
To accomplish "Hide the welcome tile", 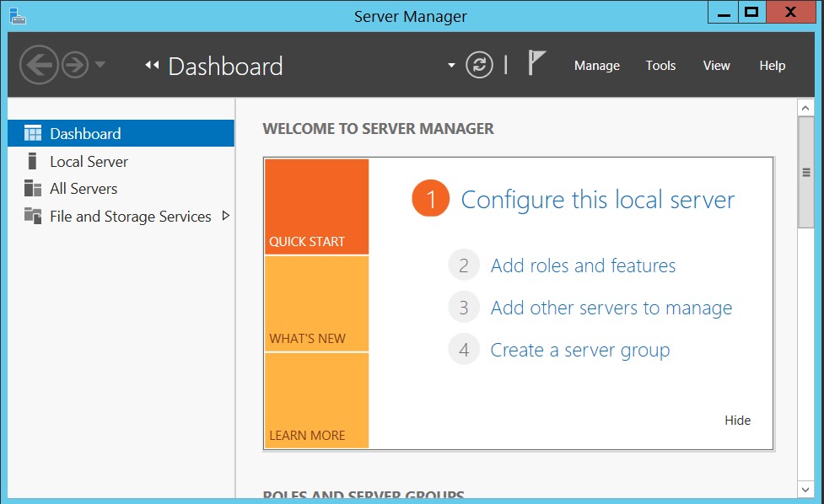I will click(737, 420).
